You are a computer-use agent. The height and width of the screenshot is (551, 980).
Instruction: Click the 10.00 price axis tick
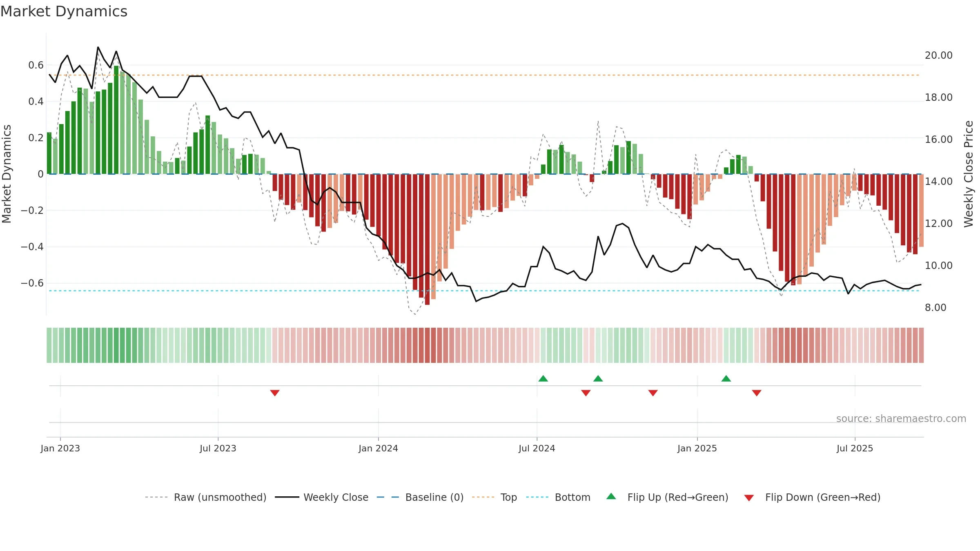(x=939, y=265)
